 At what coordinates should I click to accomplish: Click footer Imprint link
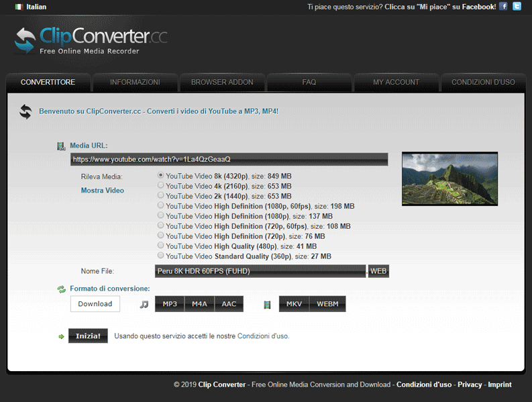pyautogui.click(x=500, y=385)
